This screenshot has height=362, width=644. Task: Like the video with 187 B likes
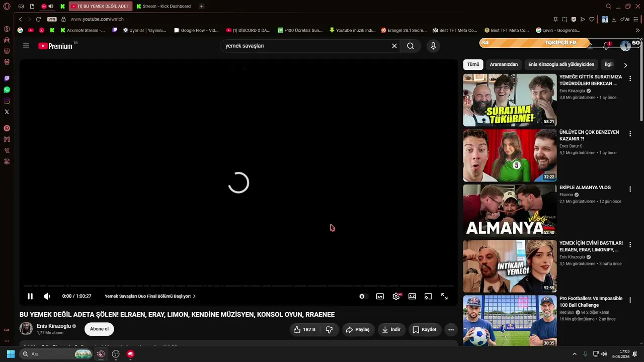coord(305,329)
